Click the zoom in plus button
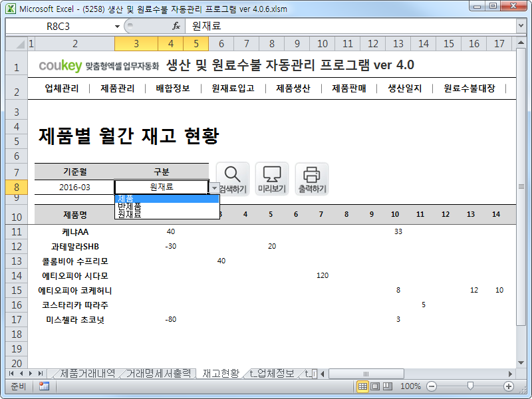Screen dimensions: 532x399 508,386
